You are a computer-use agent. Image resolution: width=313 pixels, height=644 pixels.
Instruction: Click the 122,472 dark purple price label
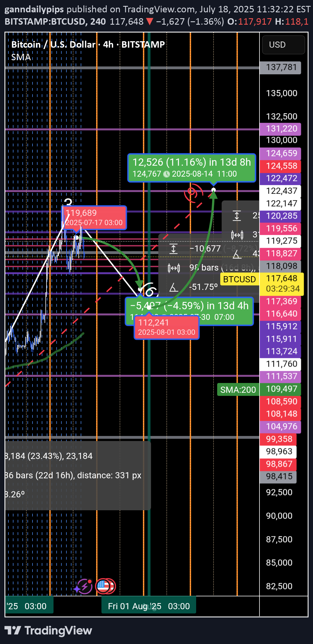coord(280,179)
